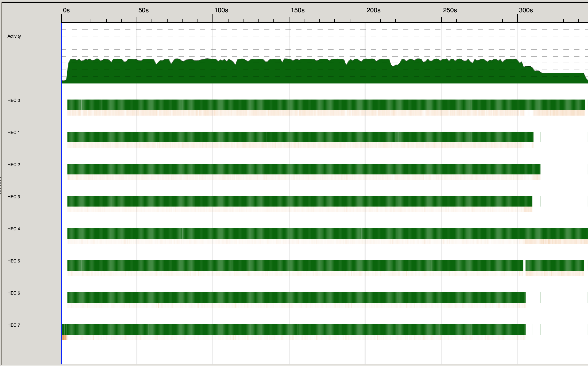Move cursor to 300s ruler mark
The image size is (588, 366).
[x=526, y=10]
